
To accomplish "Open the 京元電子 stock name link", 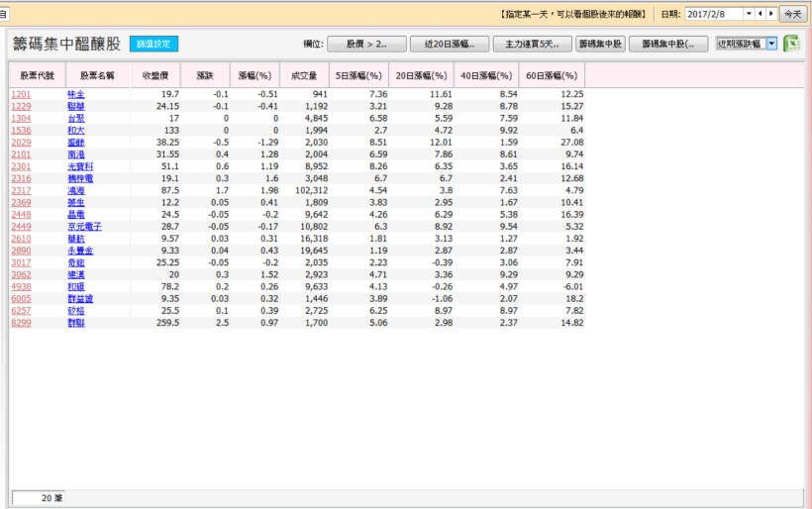I will coord(84,227).
